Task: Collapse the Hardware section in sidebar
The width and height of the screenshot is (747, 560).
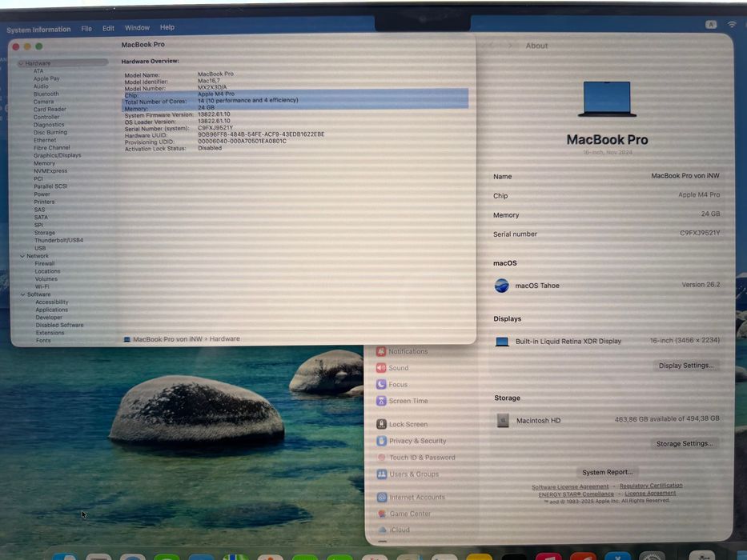Action: (21, 63)
